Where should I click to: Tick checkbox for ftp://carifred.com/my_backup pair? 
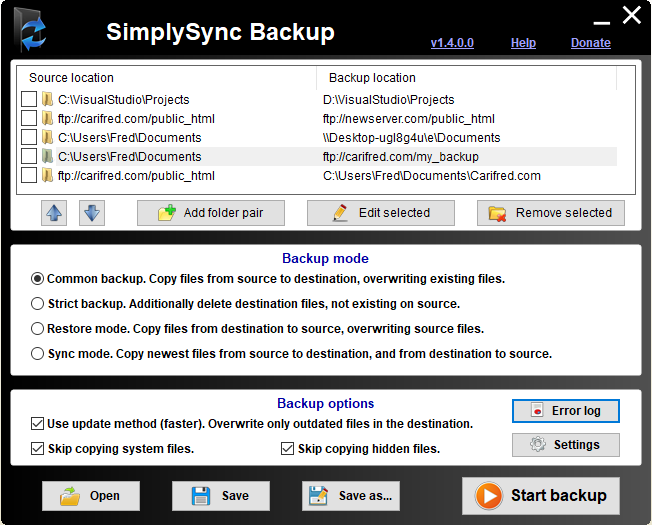click(29, 157)
